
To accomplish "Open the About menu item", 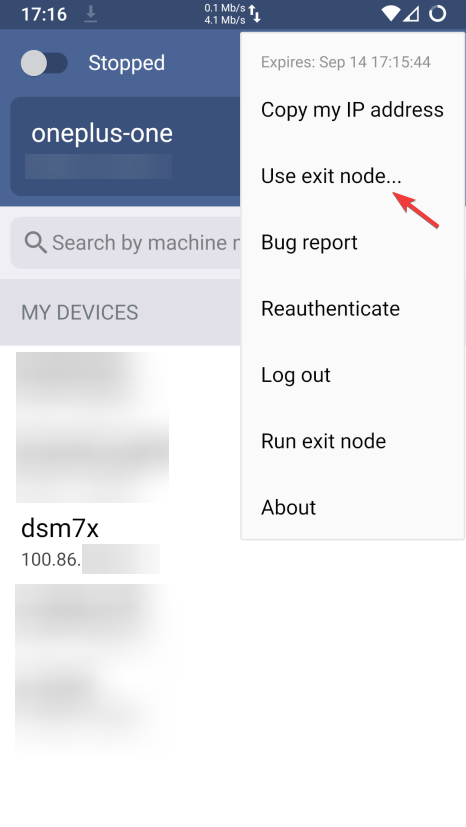I will pyautogui.click(x=352, y=507).
